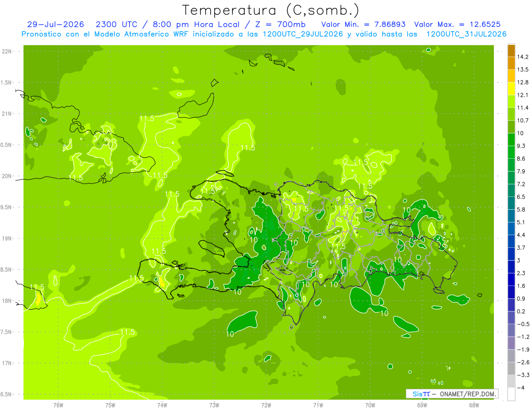
Task: Click the "1.6" color scale label
Action: tap(521, 286)
